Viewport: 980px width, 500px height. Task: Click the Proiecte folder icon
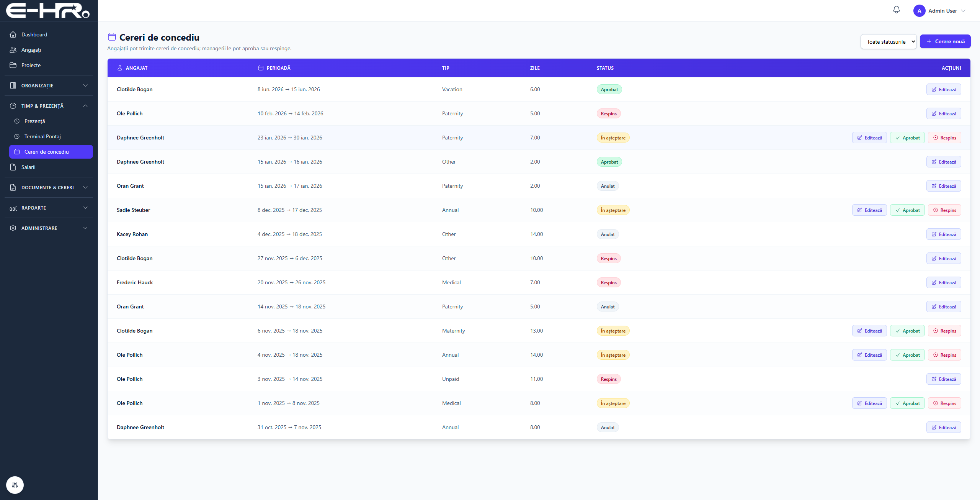[13, 65]
